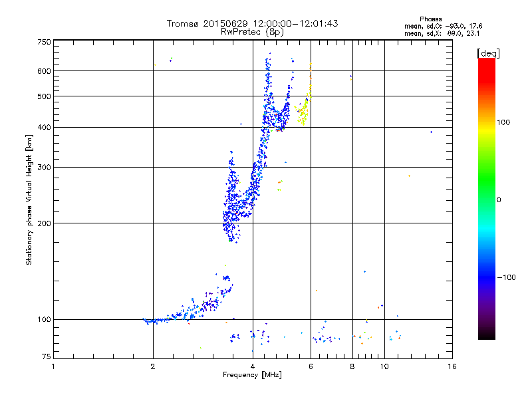The width and height of the screenshot is (532, 399).
Task: Click the colorbar '-100' tick label
Action: click(x=506, y=277)
